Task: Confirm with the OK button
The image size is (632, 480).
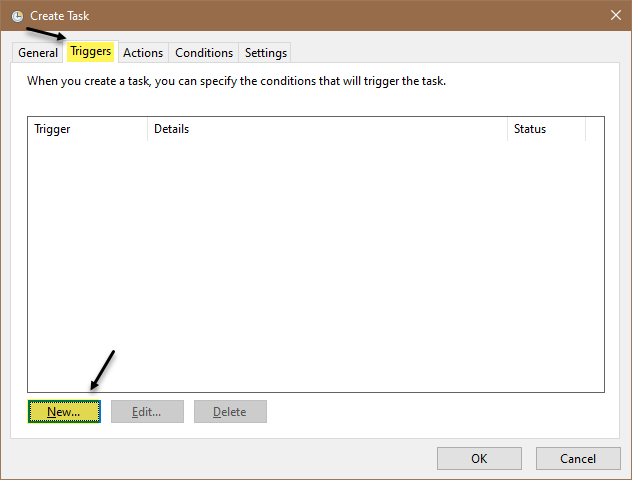Action: coord(479,458)
